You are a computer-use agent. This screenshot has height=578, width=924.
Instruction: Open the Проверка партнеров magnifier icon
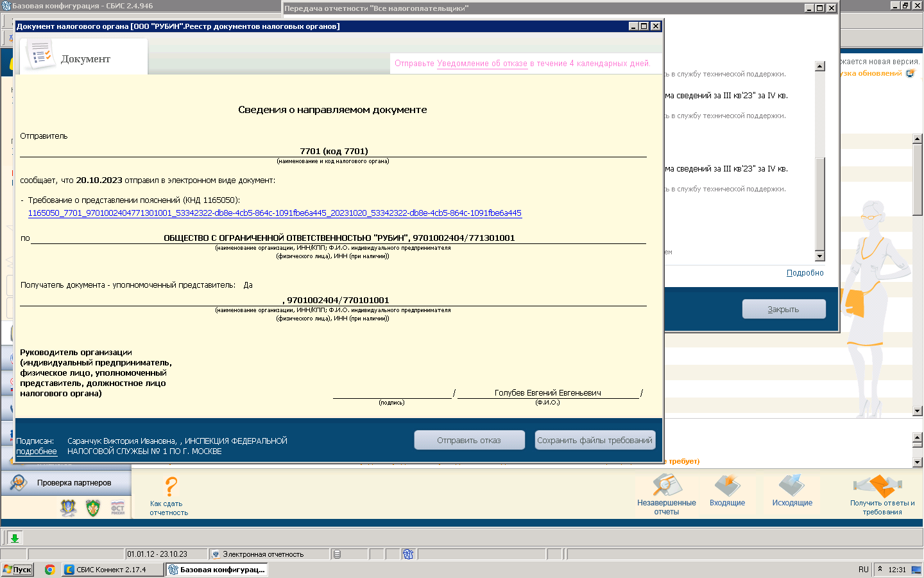point(18,482)
